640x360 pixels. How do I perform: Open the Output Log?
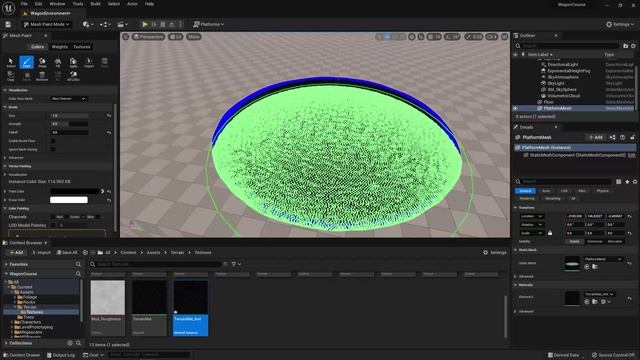(60, 355)
